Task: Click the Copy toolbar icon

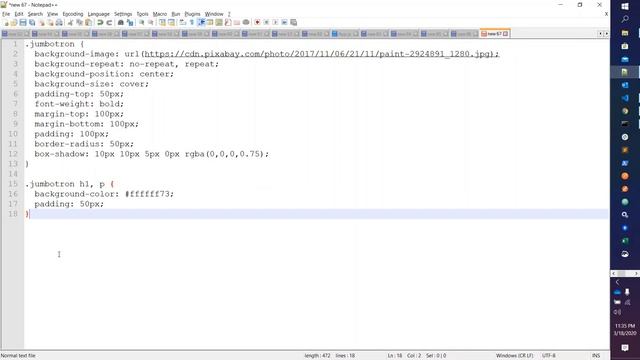Action: tap(79, 22)
